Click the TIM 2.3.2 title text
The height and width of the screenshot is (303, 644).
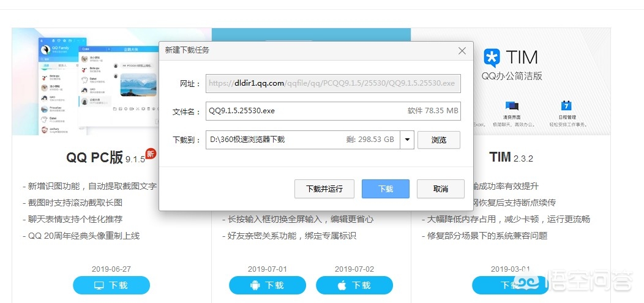(x=511, y=157)
